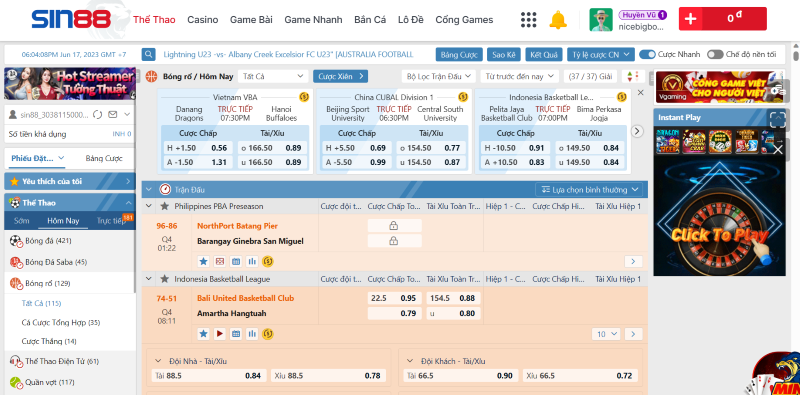
Task: Open Bắn Cá top menu
Action: coord(370,20)
